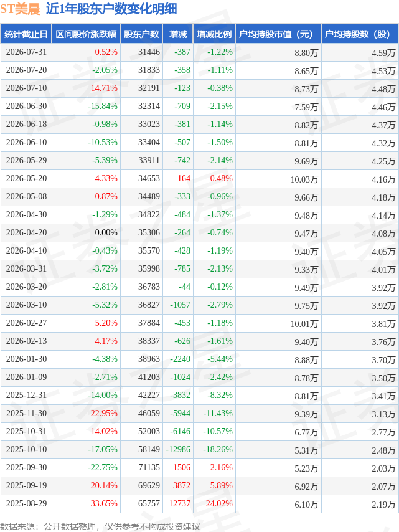
Task: Select the 增减比例 column header
Action: (214, 34)
